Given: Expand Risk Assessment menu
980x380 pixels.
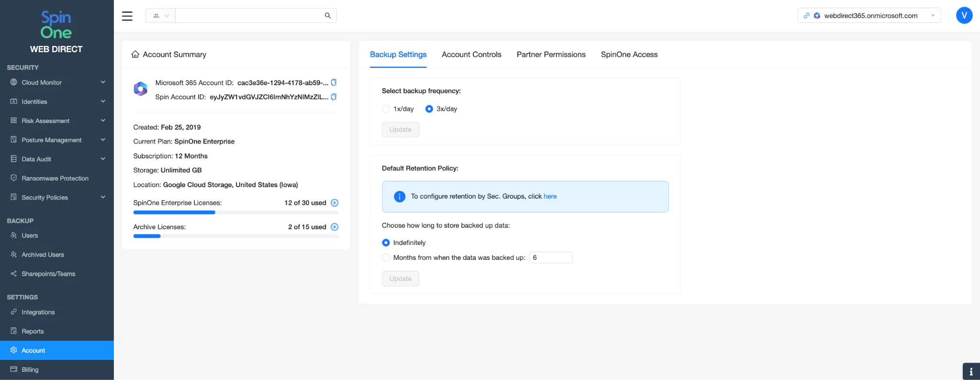Looking at the screenshot, I should (x=57, y=121).
